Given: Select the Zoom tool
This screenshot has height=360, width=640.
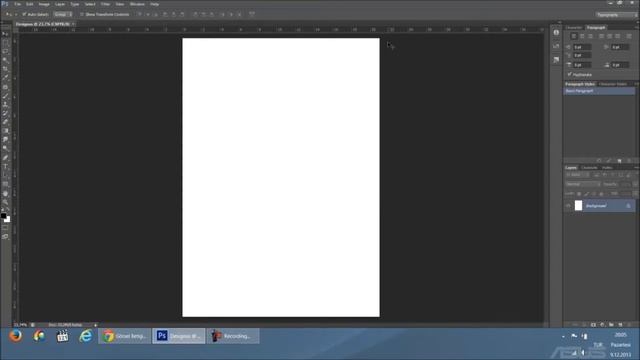Looking at the screenshot, I should click(5, 202).
